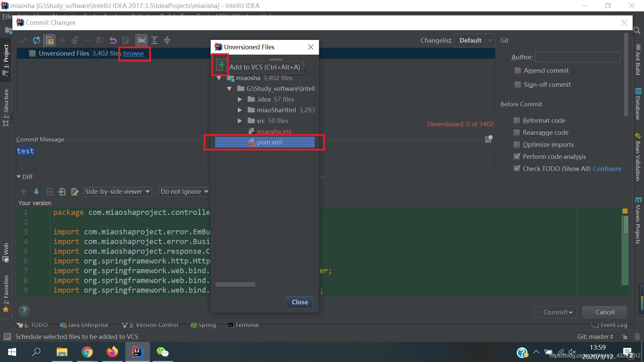Collapse the Diff section
This screenshot has width=644, height=362.
[19, 177]
